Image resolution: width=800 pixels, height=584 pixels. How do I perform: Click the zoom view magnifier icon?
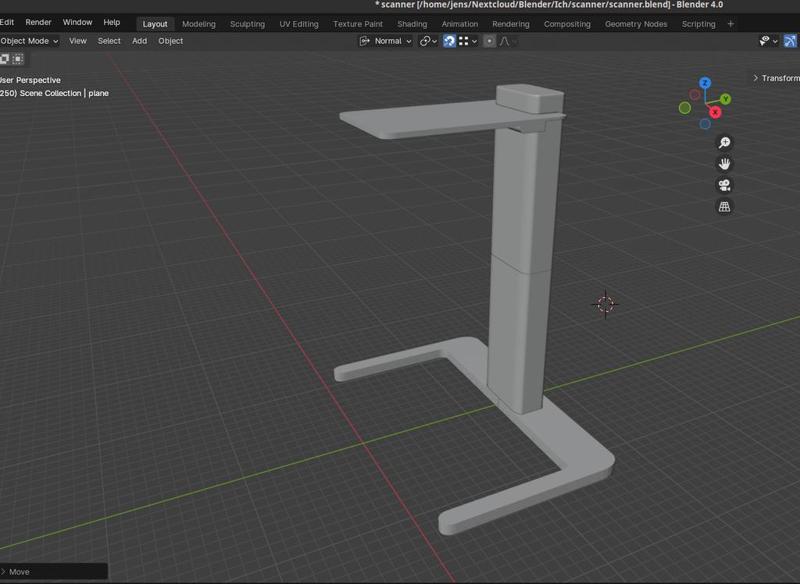725,143
